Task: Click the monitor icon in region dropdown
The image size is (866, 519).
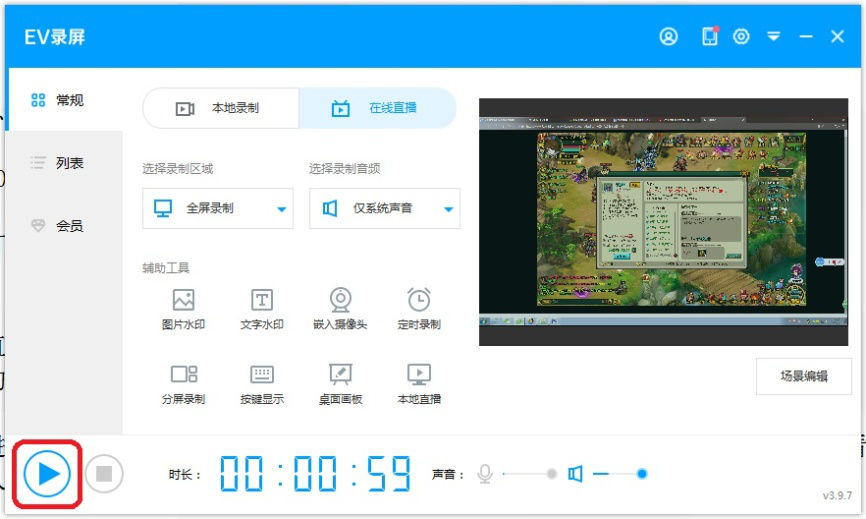Action: [163, 208]
